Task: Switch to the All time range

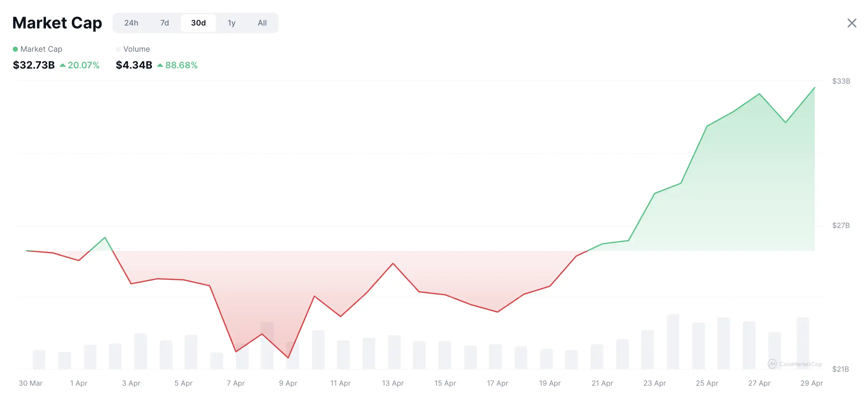Action: pyautogui.click(x=262, y=23)
